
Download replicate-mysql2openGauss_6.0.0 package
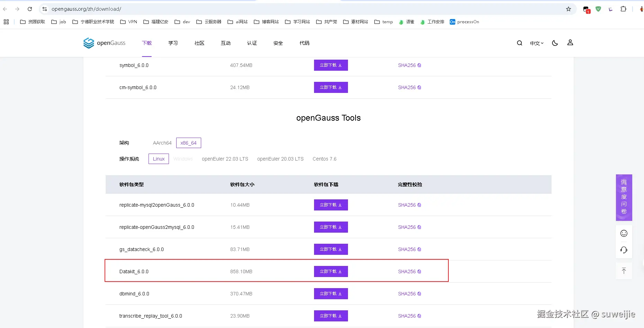[x=331, y=205]
